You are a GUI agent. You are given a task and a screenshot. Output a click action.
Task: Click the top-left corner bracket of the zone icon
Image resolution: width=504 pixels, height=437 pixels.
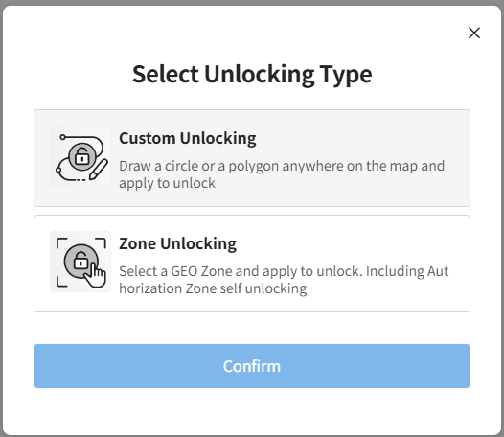(61, 243)
